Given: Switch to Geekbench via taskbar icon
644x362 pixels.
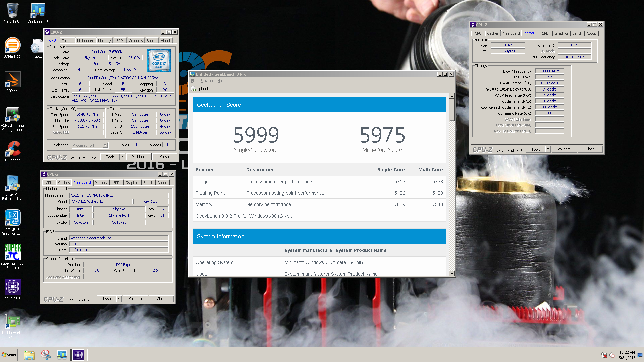Looking at the screenshot, I should pyautogui.click(x=62, y=355).
